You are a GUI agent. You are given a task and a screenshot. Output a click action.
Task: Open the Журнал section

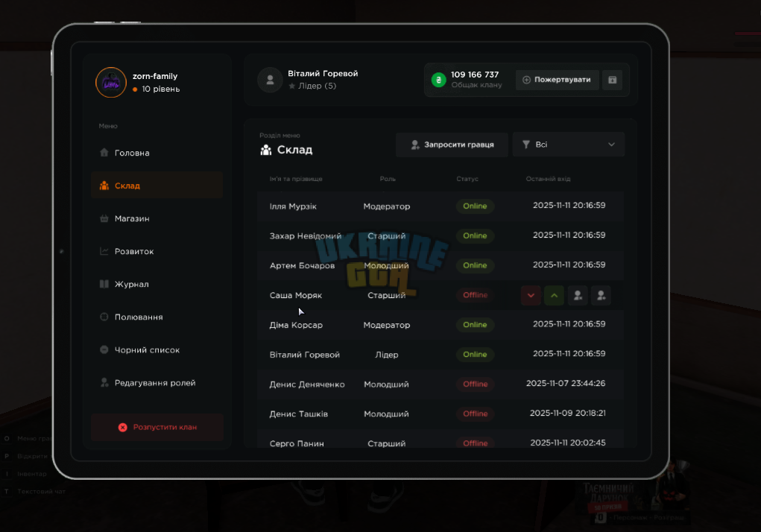(x=157, y=284)
